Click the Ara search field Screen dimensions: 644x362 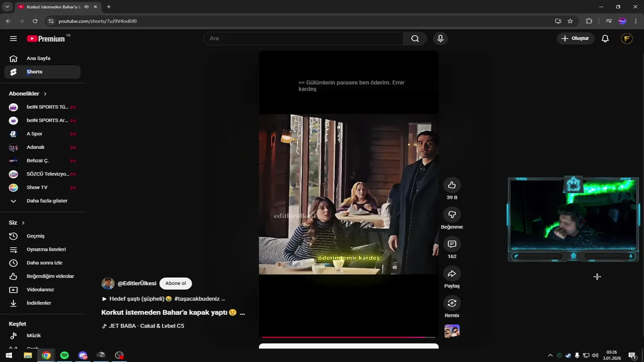pyautogui.click(x=303, y=39)
